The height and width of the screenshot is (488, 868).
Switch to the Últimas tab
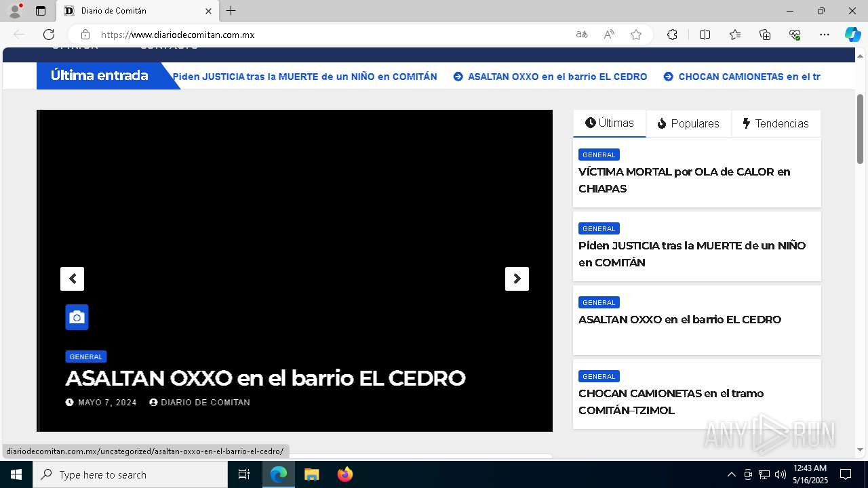point(610,123)
